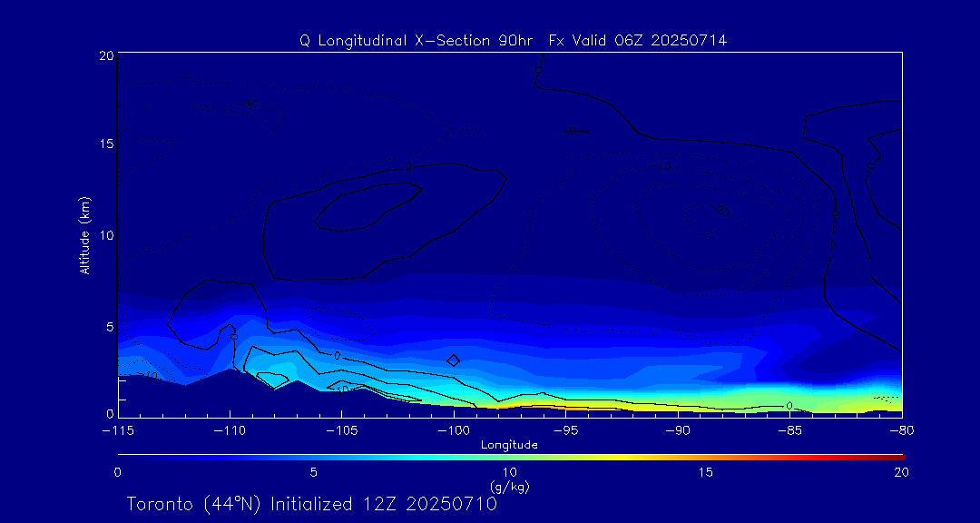Click the 20 tick on the altitude axis

(105, 55)
